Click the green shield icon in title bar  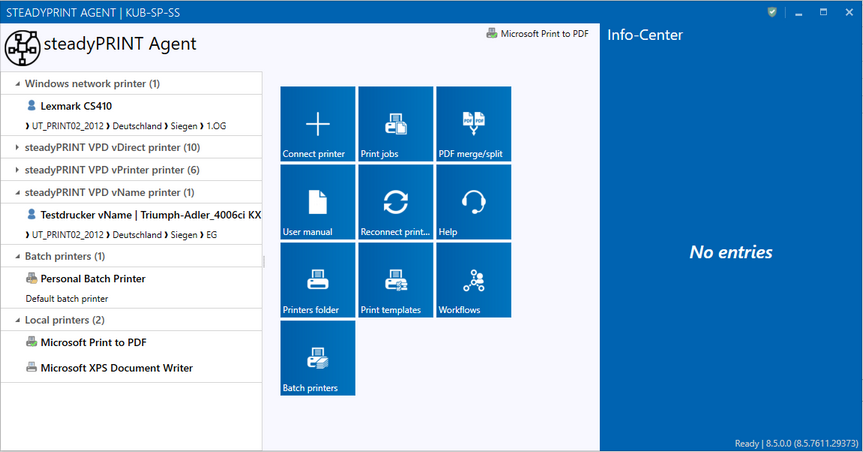tap(772, 12)
